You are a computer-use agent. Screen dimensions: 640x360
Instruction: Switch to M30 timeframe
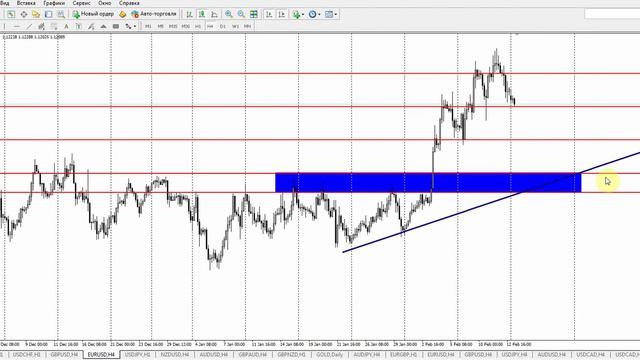pos(186,26)
